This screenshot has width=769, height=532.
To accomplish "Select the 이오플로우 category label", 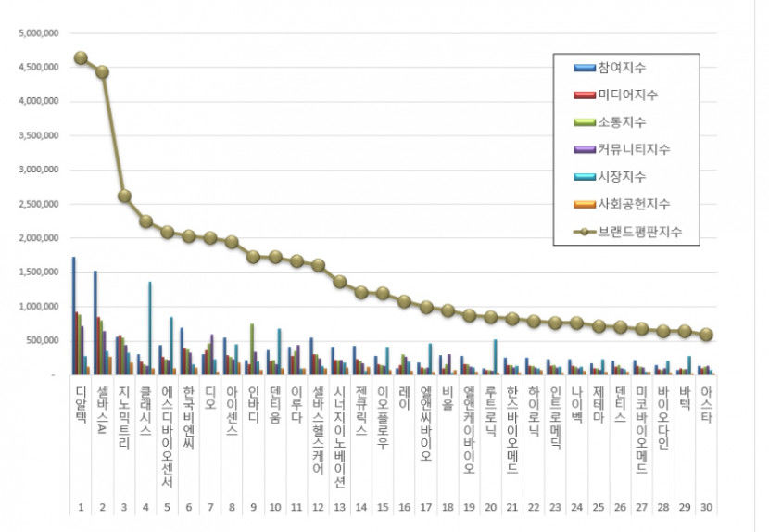I will 383,417.
